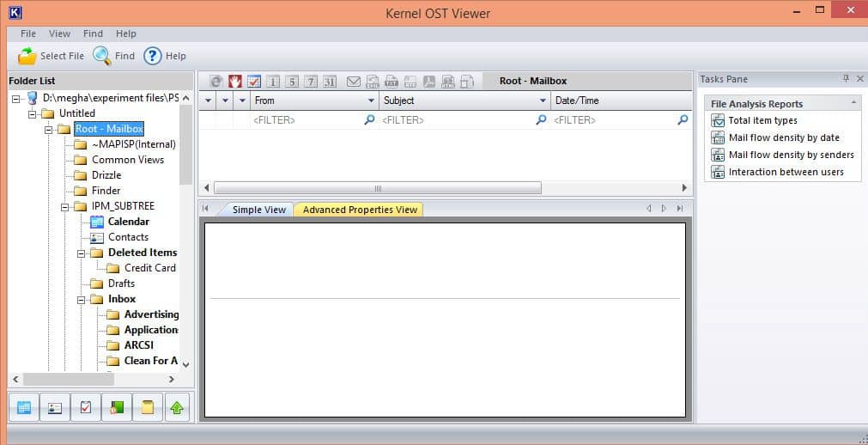Click the From filter search magnifier
The width and height of the screenshot is (868, 445).
(x=369, y=119)
